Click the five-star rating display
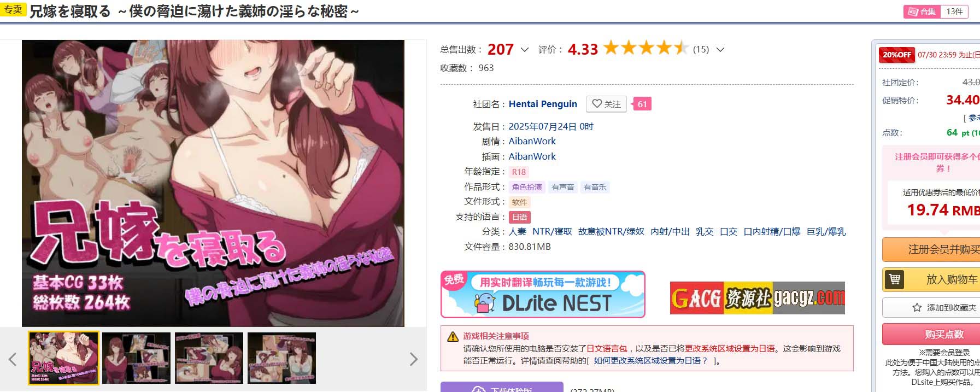The image size is (980, 392). 645,48
